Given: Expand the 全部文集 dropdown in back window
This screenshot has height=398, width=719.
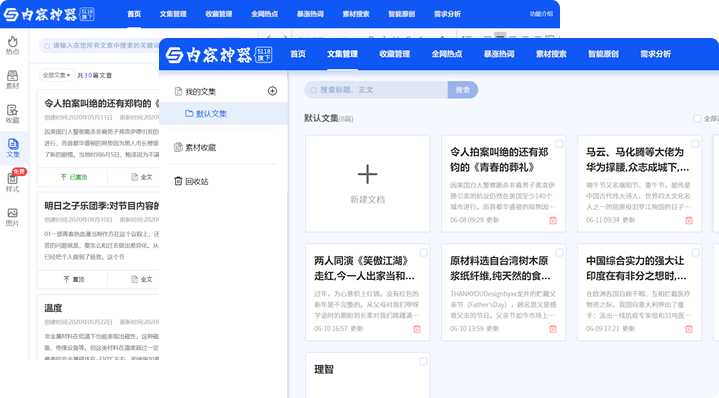Looking at the screenshot, I should (x=56, y=75).
